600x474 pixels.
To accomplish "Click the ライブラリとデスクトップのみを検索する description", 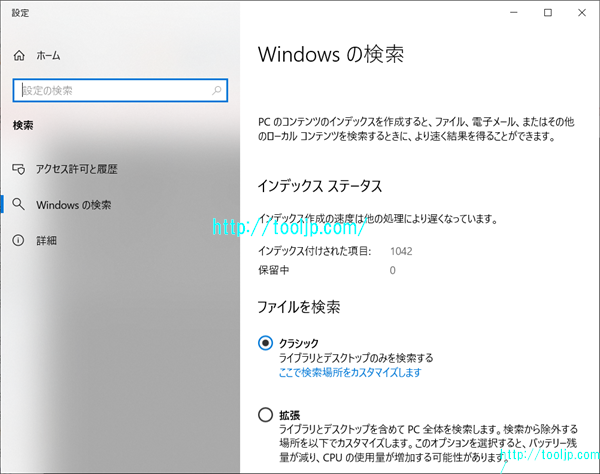I will tap(356, 358).
